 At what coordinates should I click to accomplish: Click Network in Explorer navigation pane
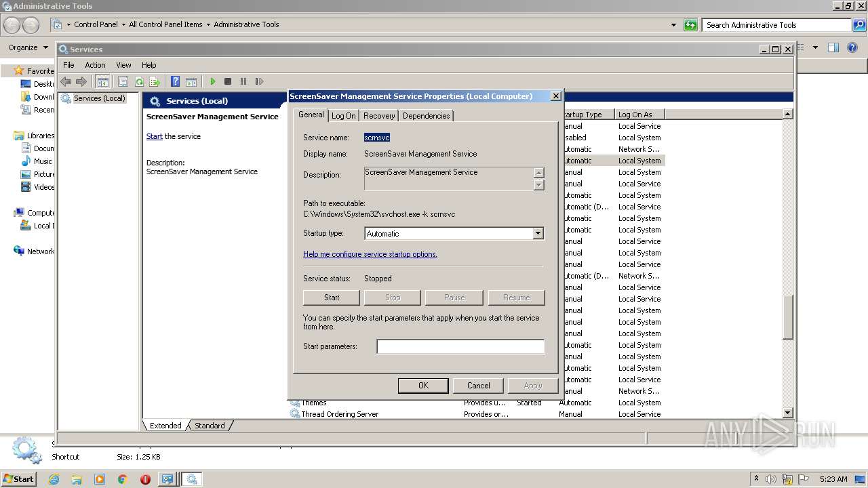point(41,251)
